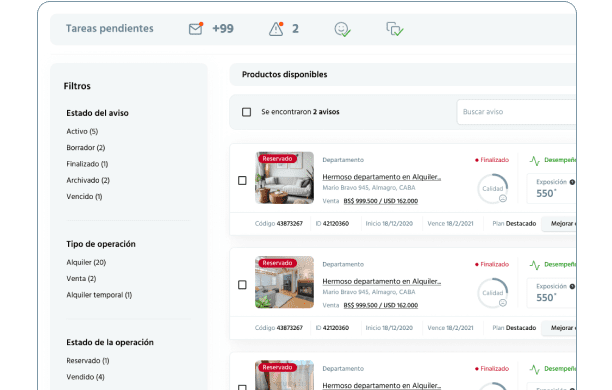Click the Buscar aviso search field
The width and height of the screenshot is (612, 390).
516,112
